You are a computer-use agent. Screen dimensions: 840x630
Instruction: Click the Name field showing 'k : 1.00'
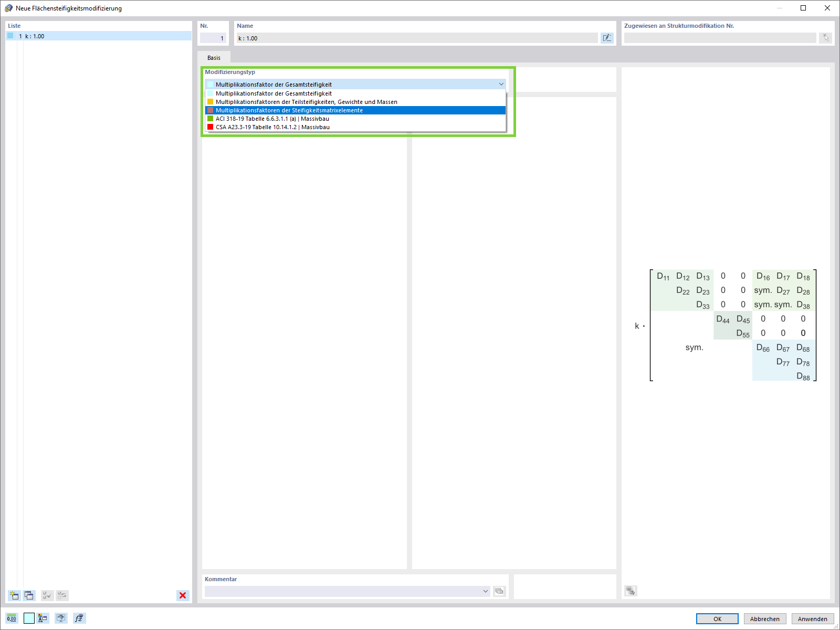click(x=417, y=38)
